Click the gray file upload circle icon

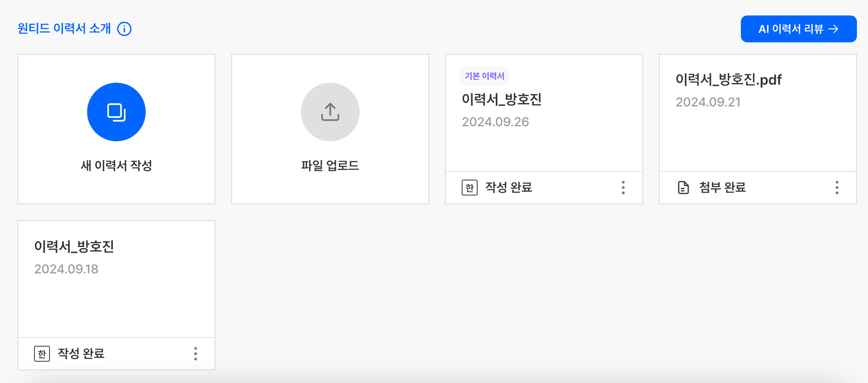point(330,112)
